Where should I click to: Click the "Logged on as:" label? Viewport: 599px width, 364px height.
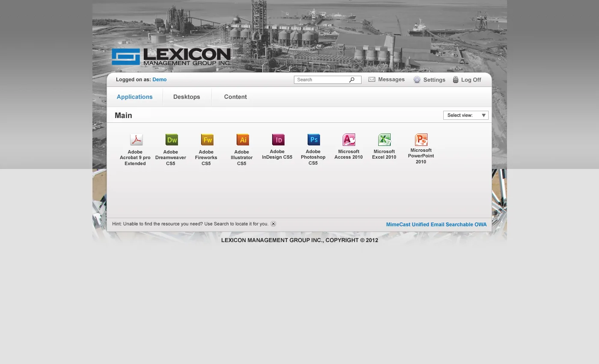coord(133,80)
